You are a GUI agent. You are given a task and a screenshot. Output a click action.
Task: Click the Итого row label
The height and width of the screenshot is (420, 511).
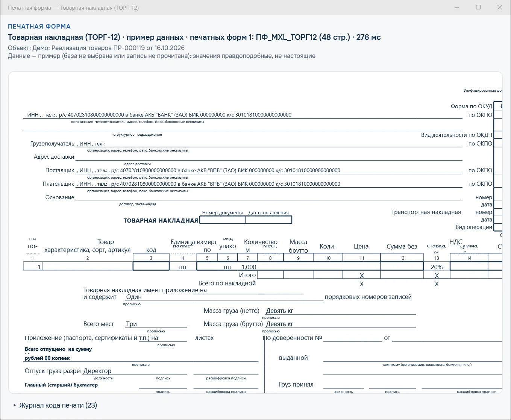pyautogui.click(x=247, y=275)
